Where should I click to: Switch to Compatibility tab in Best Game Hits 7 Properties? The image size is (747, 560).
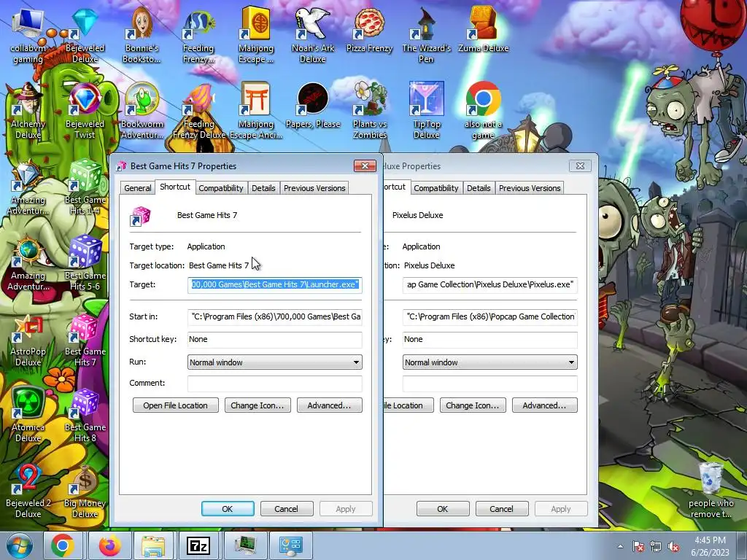pos(220,188)
